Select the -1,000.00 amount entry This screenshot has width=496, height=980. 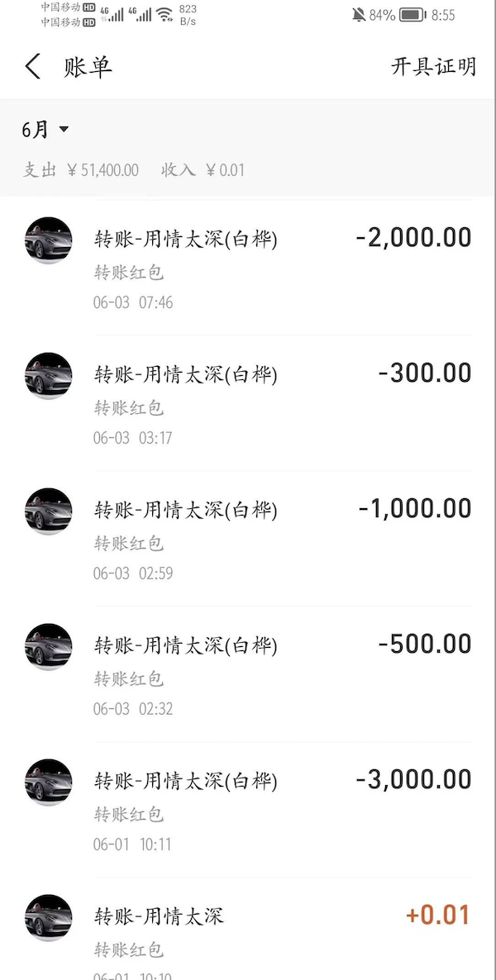click(x=415, y=509)
